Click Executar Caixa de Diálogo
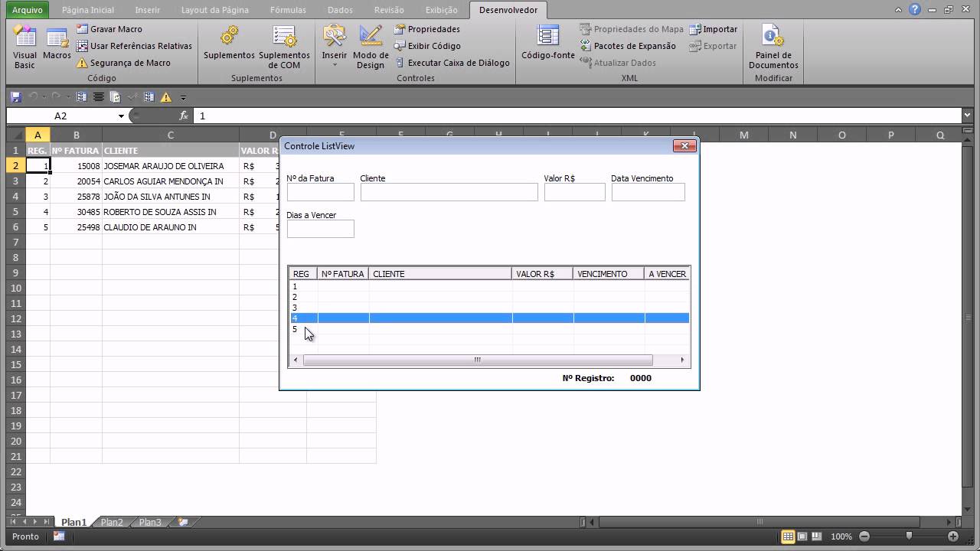This screenshot has height=551, width=980. 452,63
